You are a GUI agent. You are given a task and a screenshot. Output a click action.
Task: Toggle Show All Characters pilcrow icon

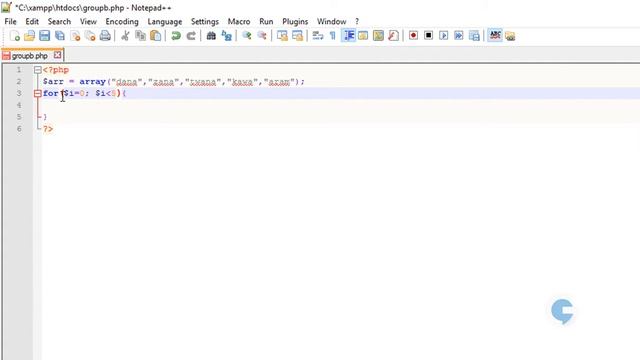(333, 36)
